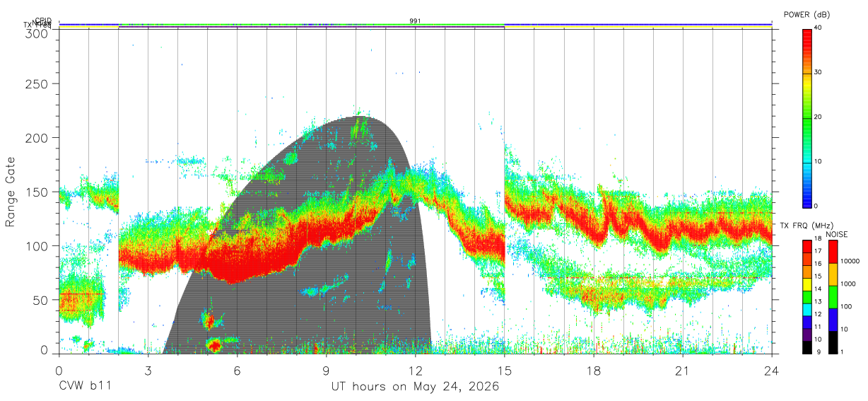Click the purple 10 MHz swatch in TX FRQ scale
The height and width of the screenshot is (401, 868).
point(807,336)
